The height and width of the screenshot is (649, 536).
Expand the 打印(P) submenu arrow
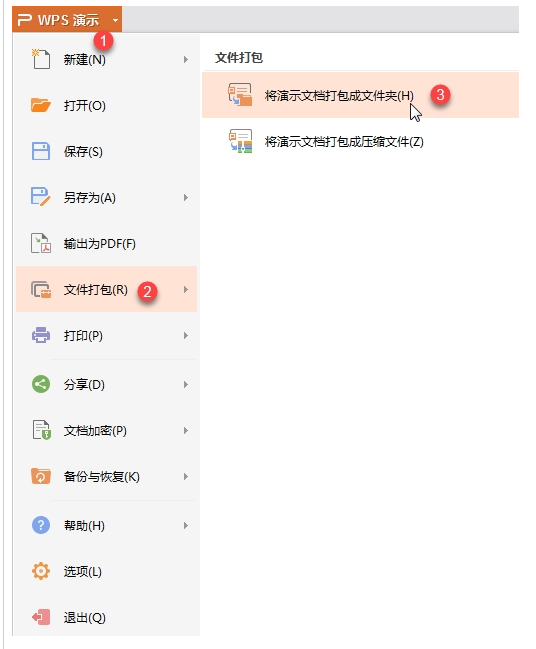186,335
